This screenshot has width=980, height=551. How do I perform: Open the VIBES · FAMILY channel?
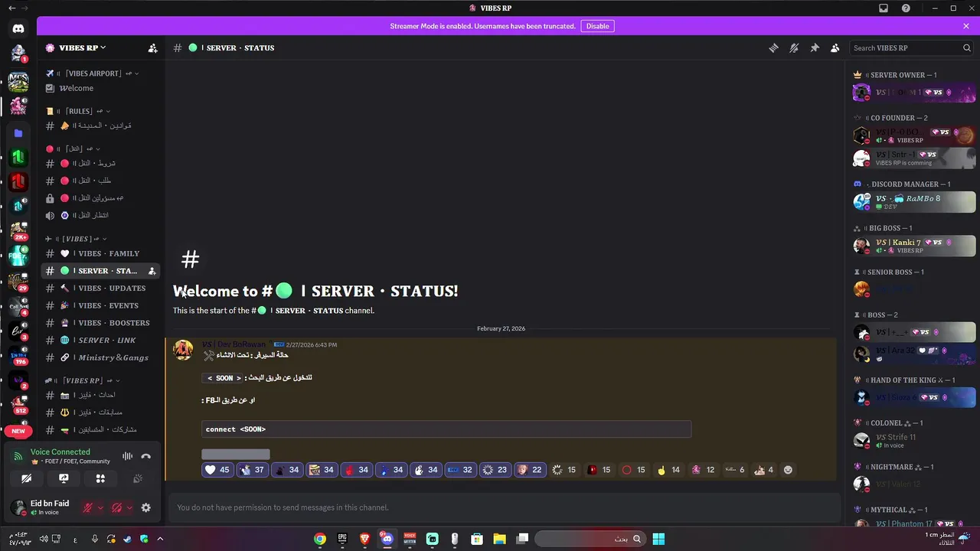click(100, 253)
